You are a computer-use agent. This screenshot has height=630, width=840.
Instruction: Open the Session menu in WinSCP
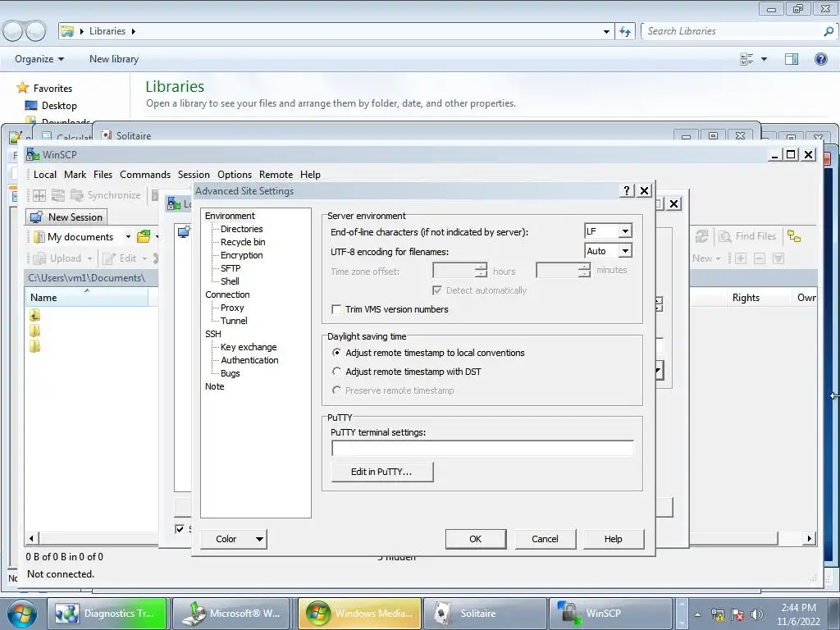coord(194,175)
